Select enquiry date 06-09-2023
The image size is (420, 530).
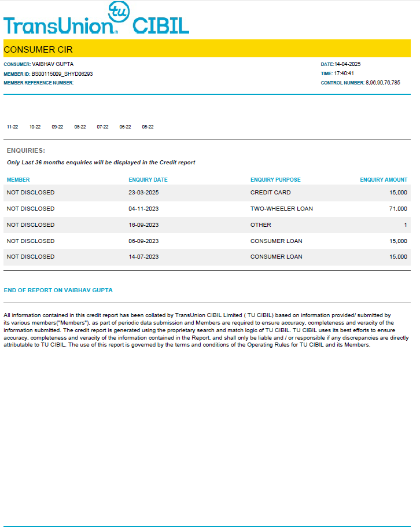pos(143,241)
